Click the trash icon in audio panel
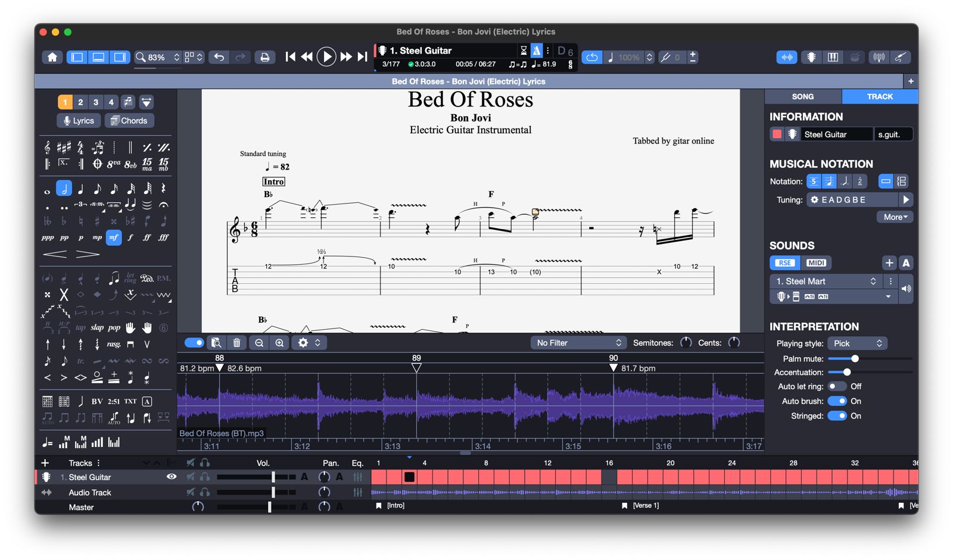Image resolution: width=953 pixels, height=560 pixels. (x=236, y=343)
